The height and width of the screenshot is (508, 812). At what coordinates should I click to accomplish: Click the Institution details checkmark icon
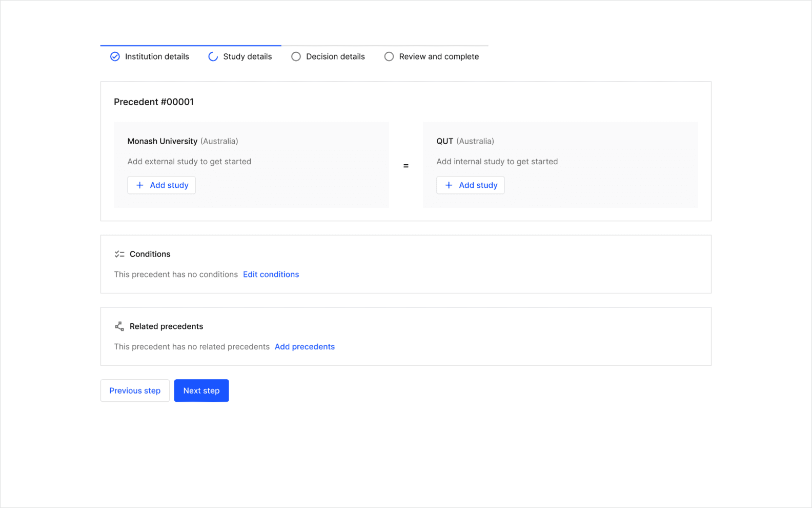[115, 56]
